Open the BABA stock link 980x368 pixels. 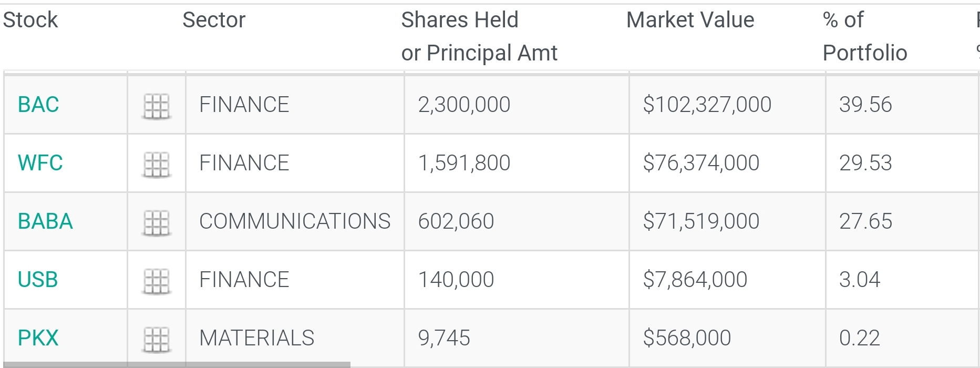point(45,221)
